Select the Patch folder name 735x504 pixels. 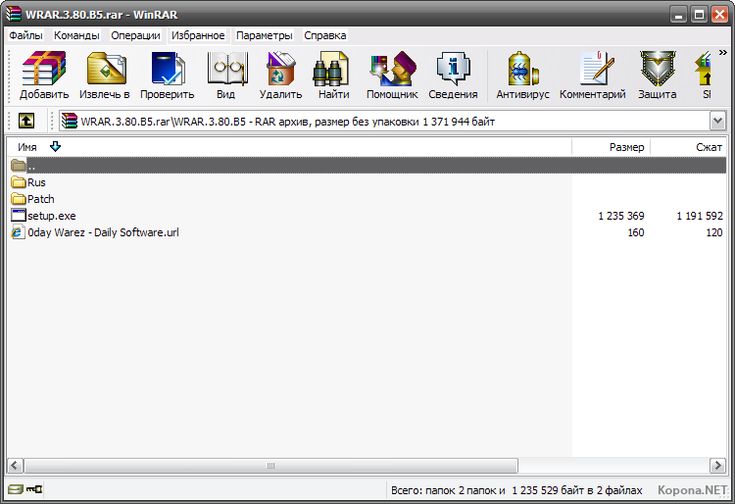coord(41,199)
